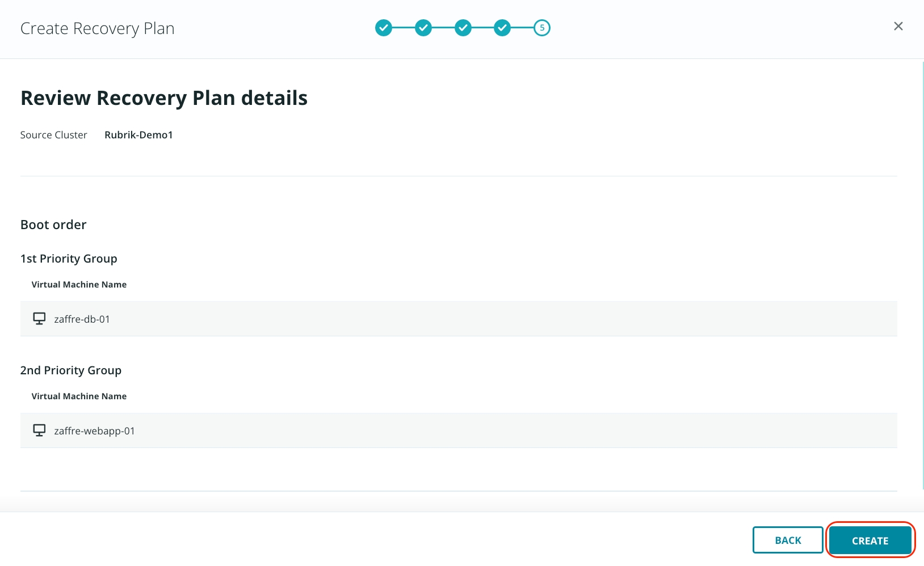Close the Create Recovery Plan dialog
This screenshot has height=566, width=924.
898,26
